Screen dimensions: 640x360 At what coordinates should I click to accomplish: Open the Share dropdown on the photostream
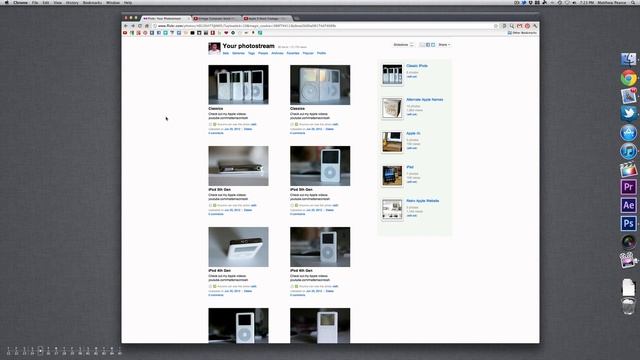[444, 45]
